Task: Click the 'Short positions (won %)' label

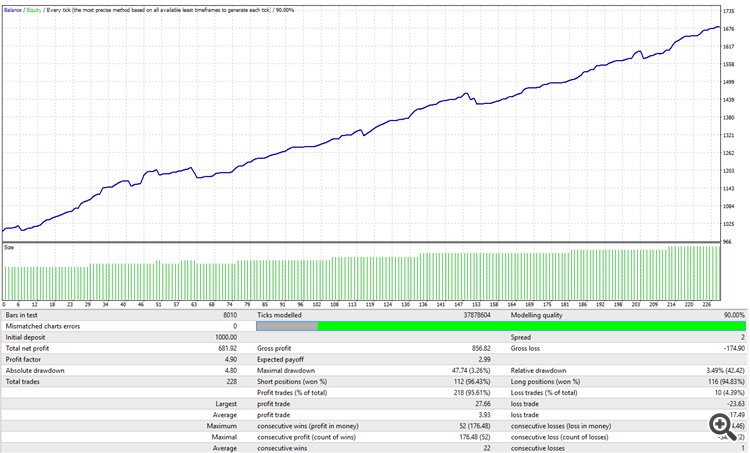Action: 292,381
